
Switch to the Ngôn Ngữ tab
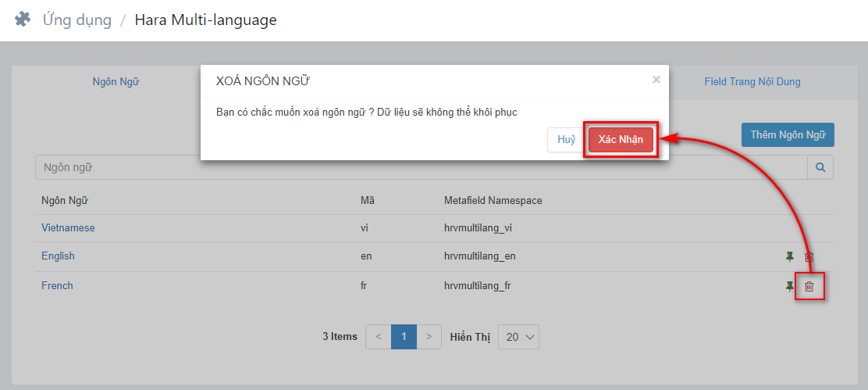(116, 82)
